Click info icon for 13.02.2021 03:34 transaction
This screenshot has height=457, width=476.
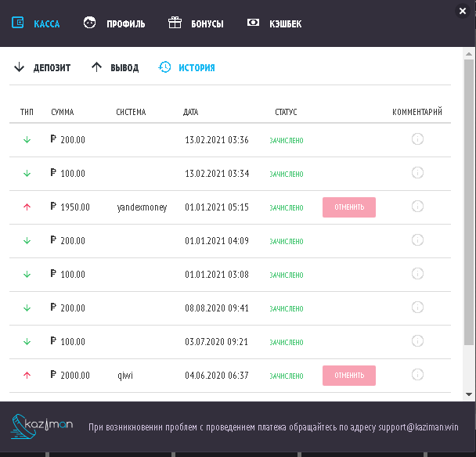click(417, 173)
